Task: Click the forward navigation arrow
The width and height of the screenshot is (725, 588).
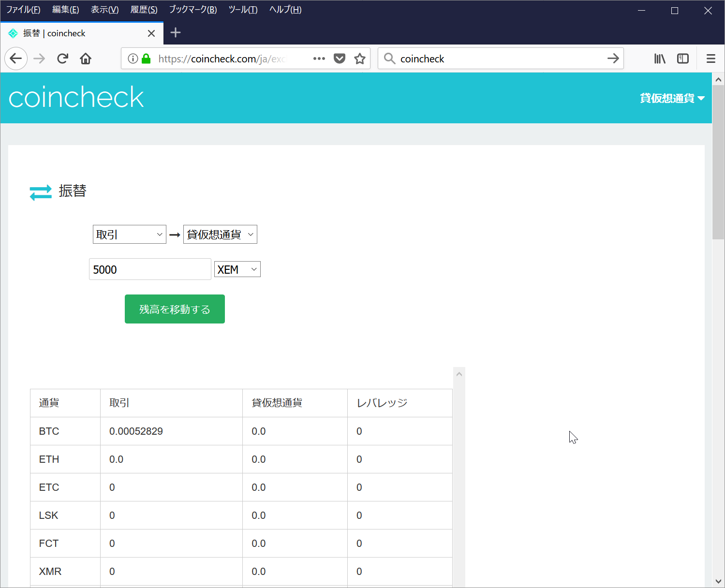Action: point(39,59)
